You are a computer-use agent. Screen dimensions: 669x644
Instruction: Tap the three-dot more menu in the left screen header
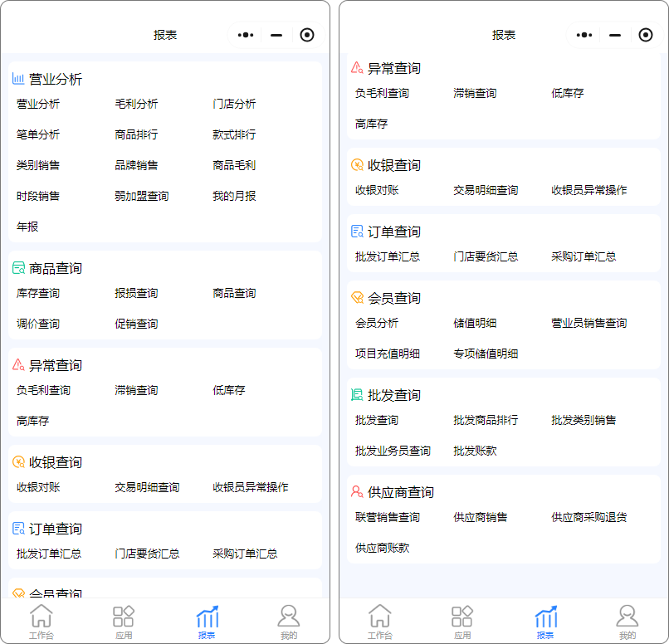point(245,35)
